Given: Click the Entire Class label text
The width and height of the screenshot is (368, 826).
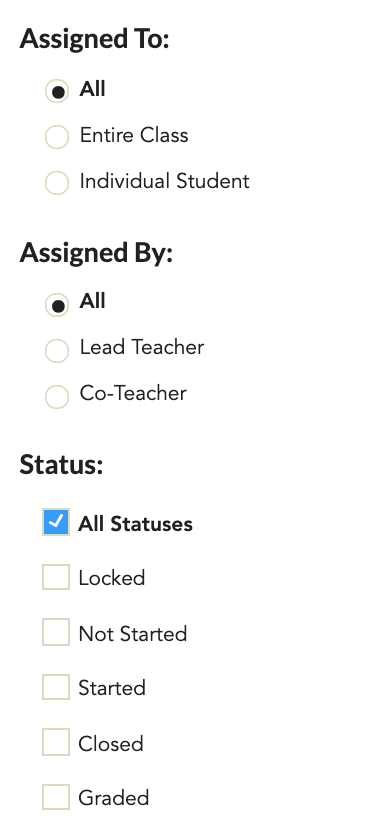Looking at the screenshot, I should 134,135.
